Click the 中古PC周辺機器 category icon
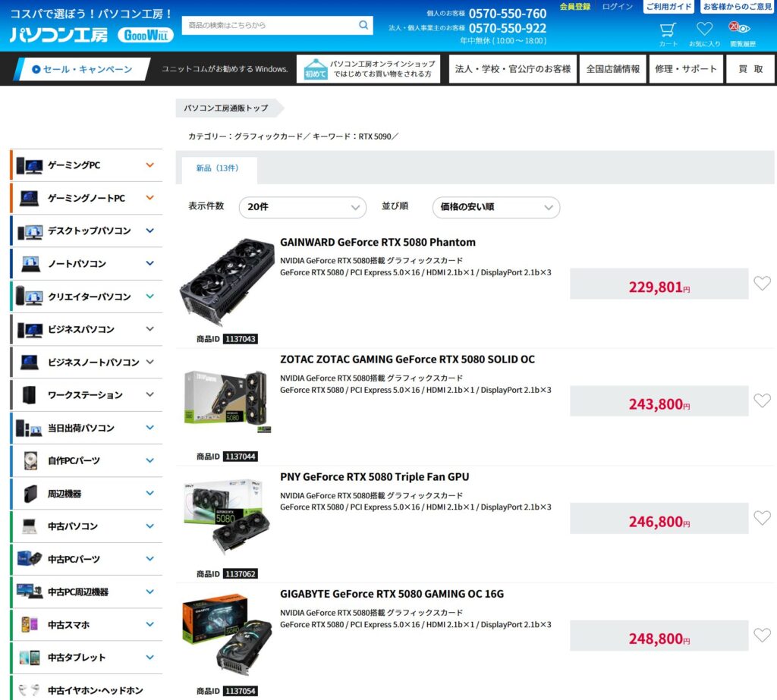This screenshot has height=700, width=777. [x=30, y=591]
